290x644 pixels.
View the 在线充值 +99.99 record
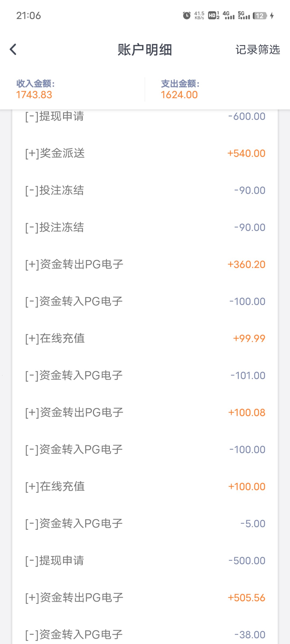tap(145, 338)
